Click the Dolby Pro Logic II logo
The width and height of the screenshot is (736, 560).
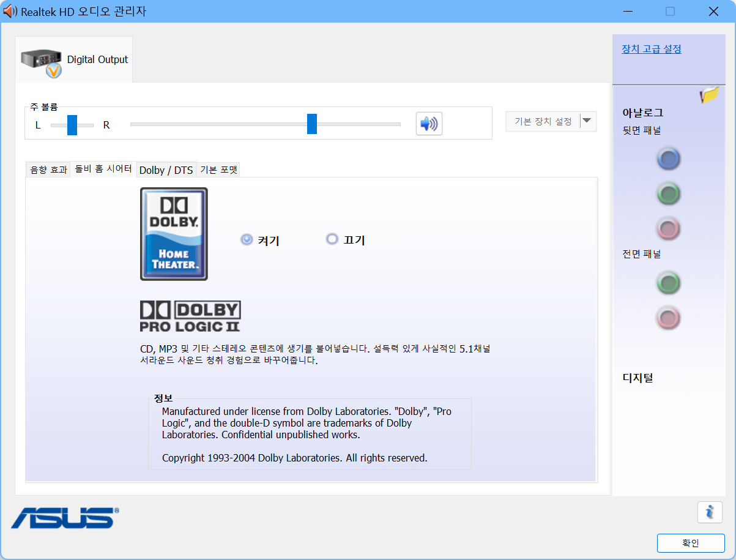pyautogui.click(x=190, y=316)
